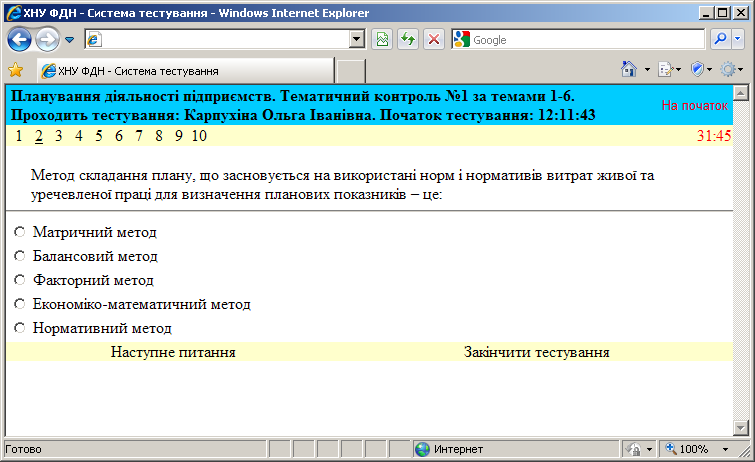Image resolution: width=755 pixels, height=462 pixels.
Task: Select the ХНУ ФДН - Система тестування tab
Action: click(x=185, y=71)
